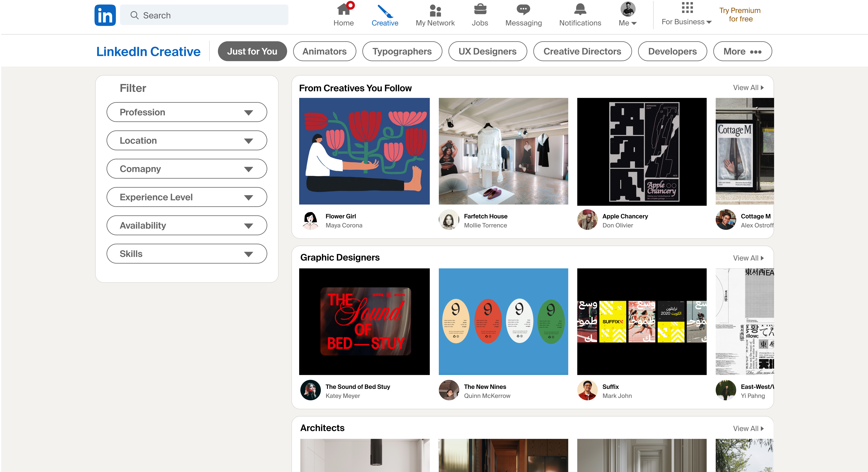This screenshot has height=472, width=868.
Task: View All from Creatives You Follow
Action: point(748,88)
